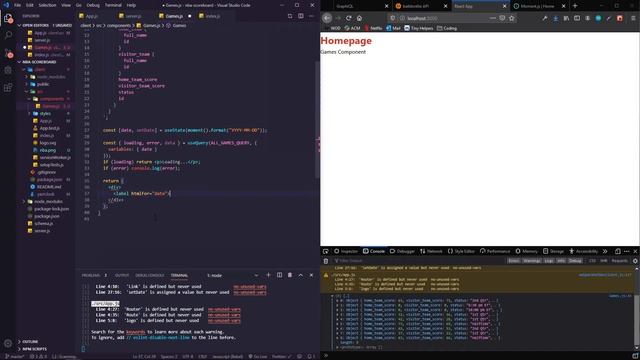Screen dimensions: 640x360
Task: Open the File menu in VS Code
Action: pyautogui.click(x=17, y=5)
